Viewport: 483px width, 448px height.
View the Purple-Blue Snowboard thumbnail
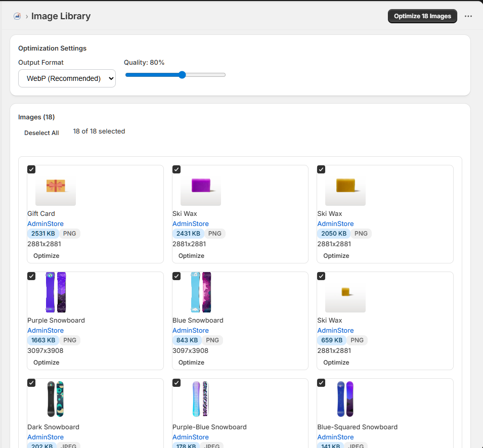pos(201,399)
